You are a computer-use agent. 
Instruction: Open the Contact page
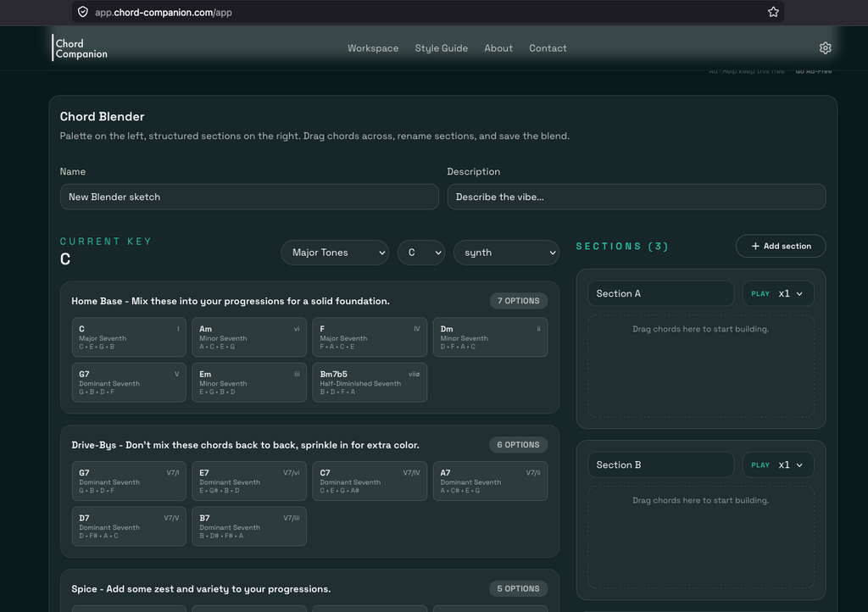548,48
